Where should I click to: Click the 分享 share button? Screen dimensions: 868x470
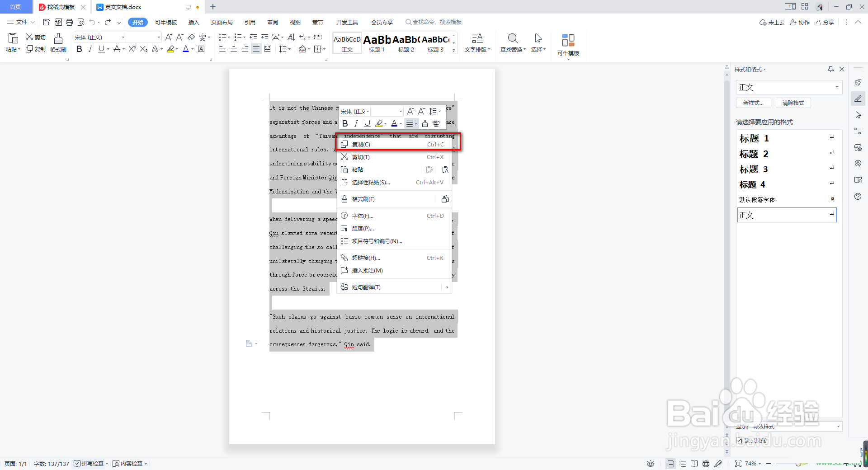(x=824, y=22)
